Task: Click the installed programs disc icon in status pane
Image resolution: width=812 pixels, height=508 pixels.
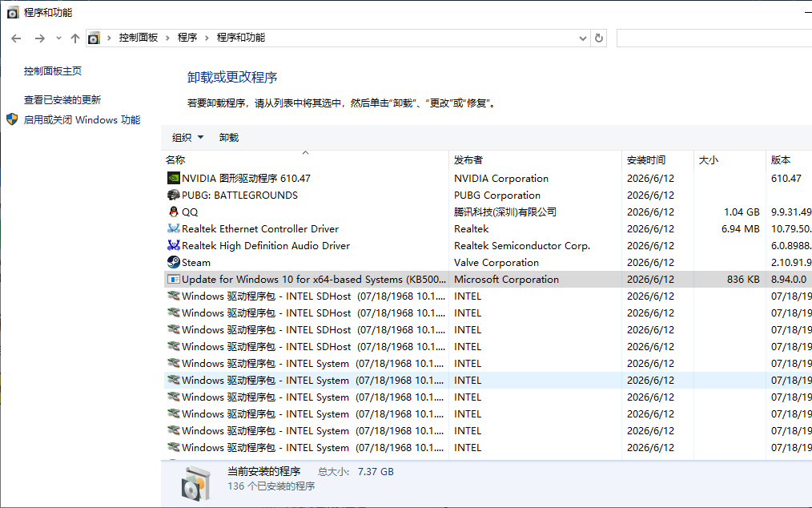Action: (196, 482)
